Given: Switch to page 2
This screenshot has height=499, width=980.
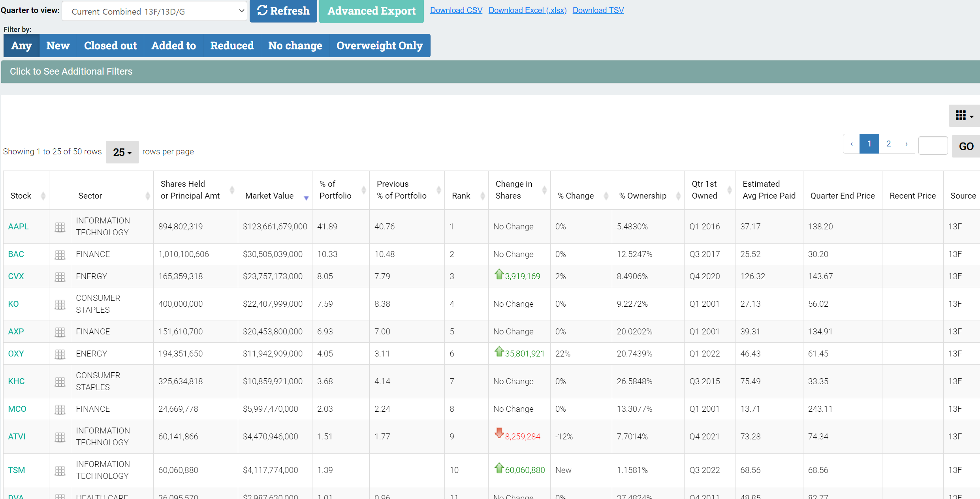Looking at the screenshot, I should coord(888,144).
